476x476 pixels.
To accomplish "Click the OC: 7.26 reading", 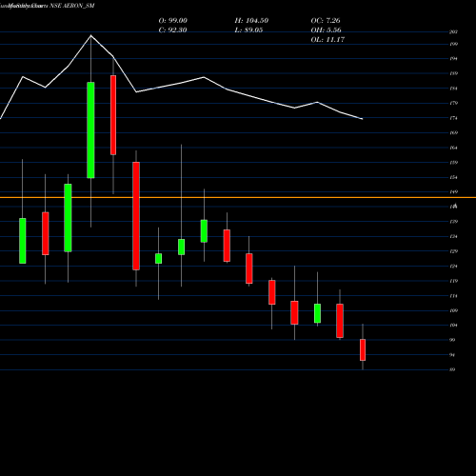I will click(326, 20).
